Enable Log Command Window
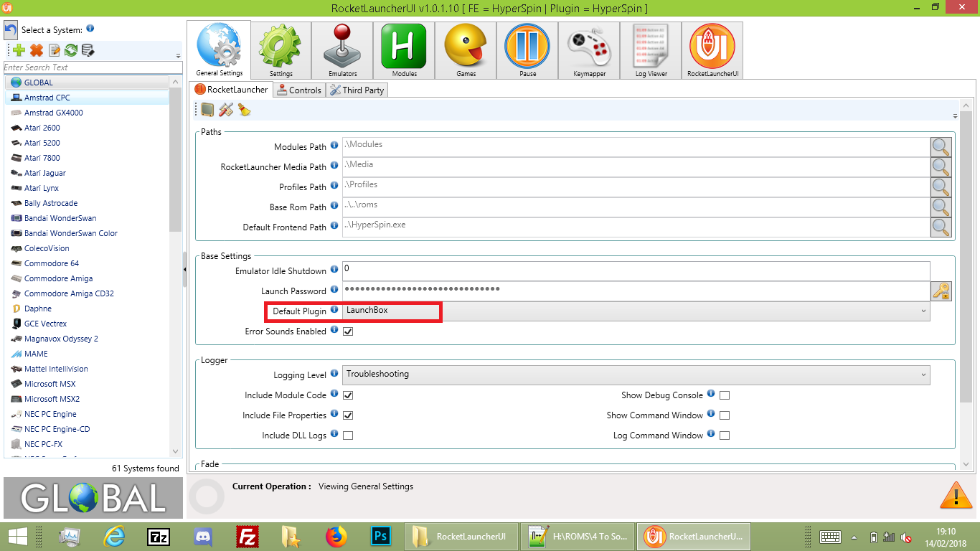The height and width of the screenshot is (551, 980). pos(725,435)
